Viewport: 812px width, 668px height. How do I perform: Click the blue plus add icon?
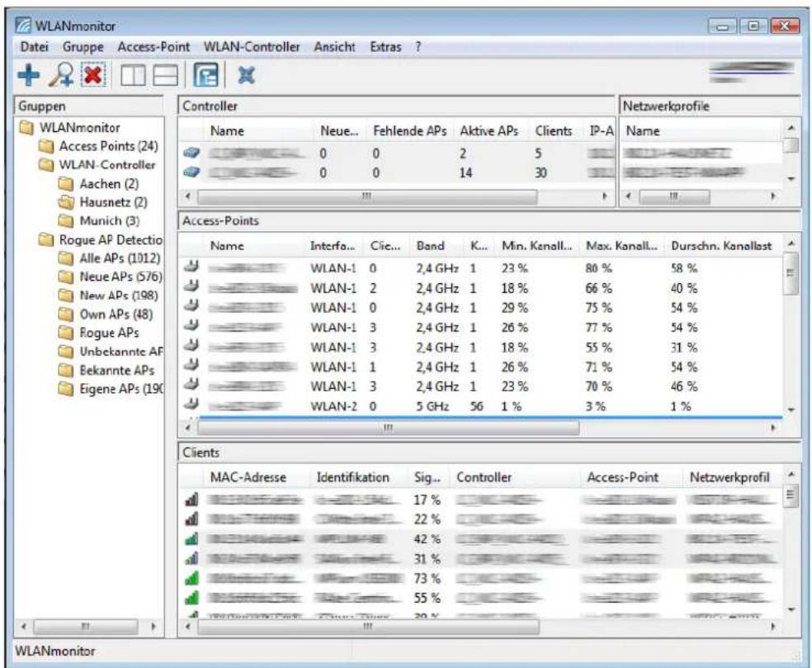[x=29, y=75]
